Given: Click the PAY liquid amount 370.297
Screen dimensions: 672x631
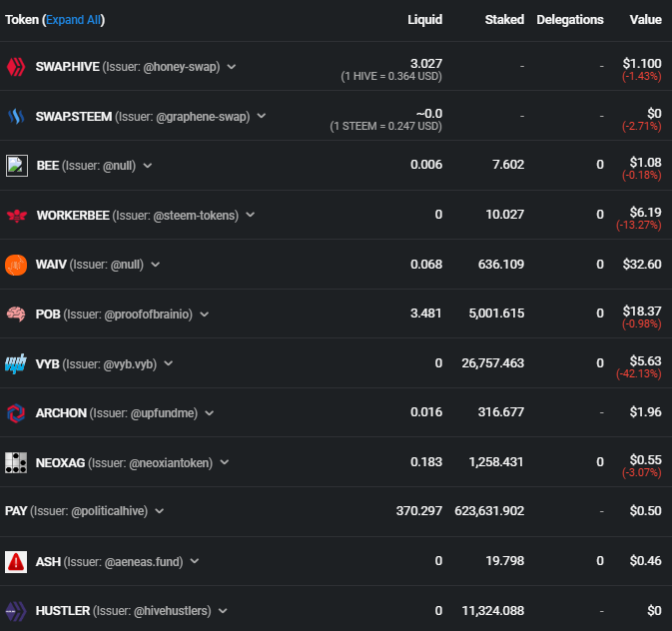Looking at the screenshot, I should pyautogui.click(x=418, y=511).
